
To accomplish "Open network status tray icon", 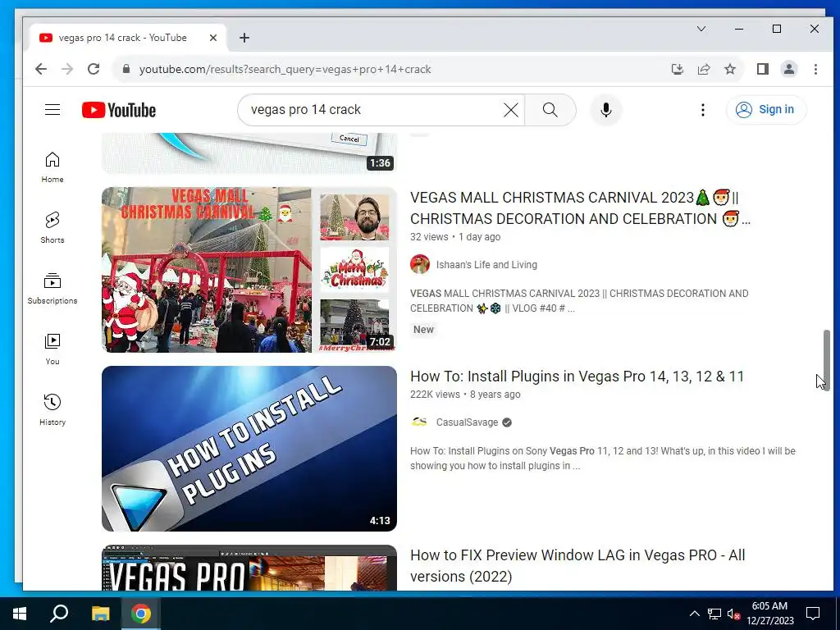I will (x=714, y=614).
